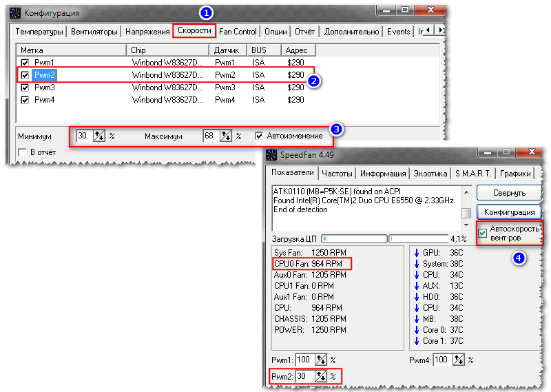
Task: Uncheck the Pwm3 row checkbox
Action: pos(25,87)
